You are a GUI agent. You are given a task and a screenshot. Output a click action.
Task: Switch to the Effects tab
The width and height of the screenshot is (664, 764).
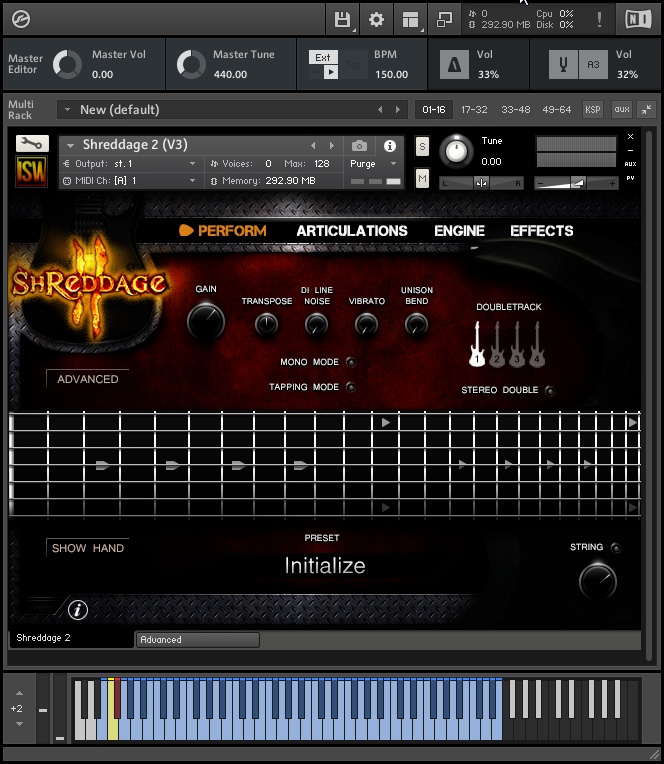tap(541, 231)
